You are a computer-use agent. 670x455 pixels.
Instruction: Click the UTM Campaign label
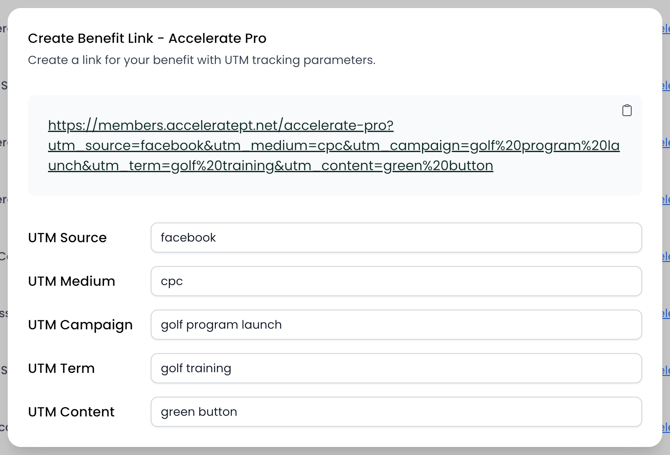point(80,325)
